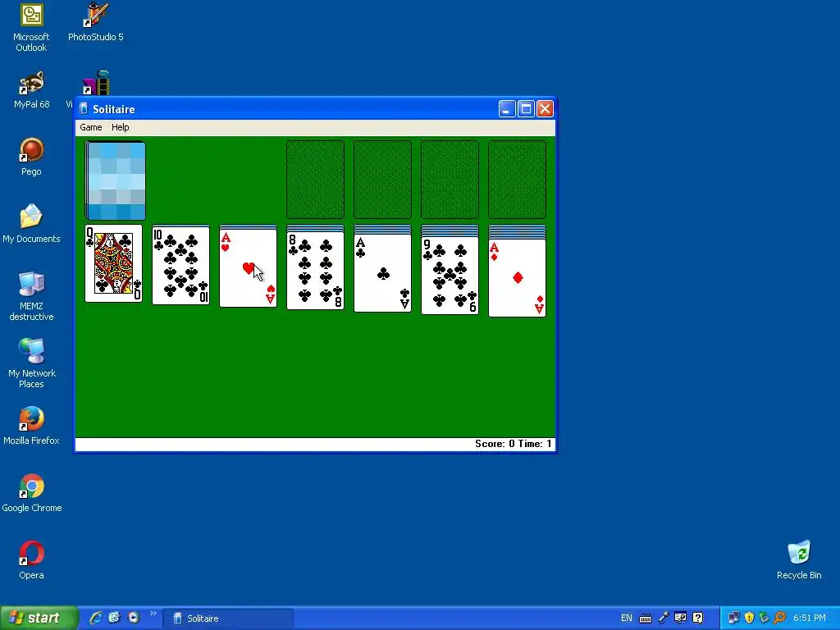This screenshot has width=840, height=630.
Task: Click the Solitaire taskbar button
Action: tap(228, 619)
